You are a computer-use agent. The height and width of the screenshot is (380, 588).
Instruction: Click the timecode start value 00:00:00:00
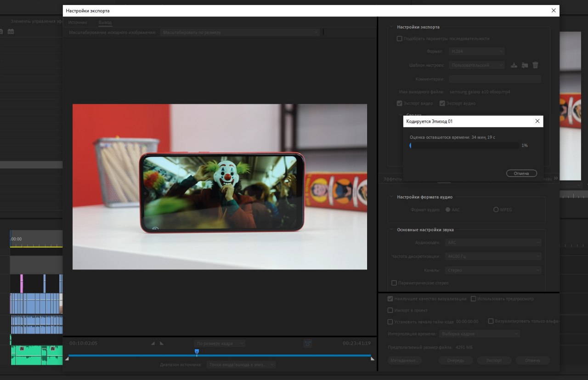(x=467, y=322)
